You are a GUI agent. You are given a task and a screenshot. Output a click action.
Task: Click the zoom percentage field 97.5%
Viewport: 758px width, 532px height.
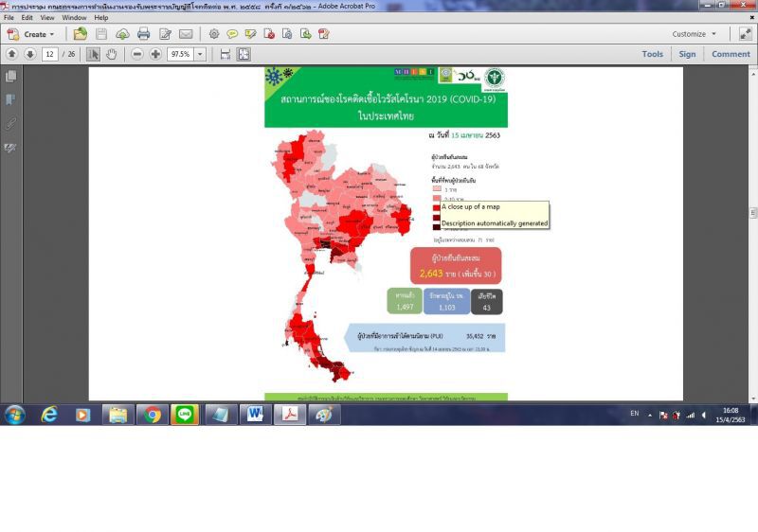click(181, 54)
